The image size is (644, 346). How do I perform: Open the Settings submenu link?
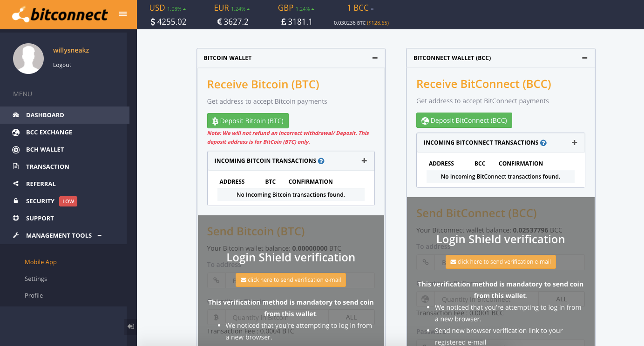pos(36,279)
